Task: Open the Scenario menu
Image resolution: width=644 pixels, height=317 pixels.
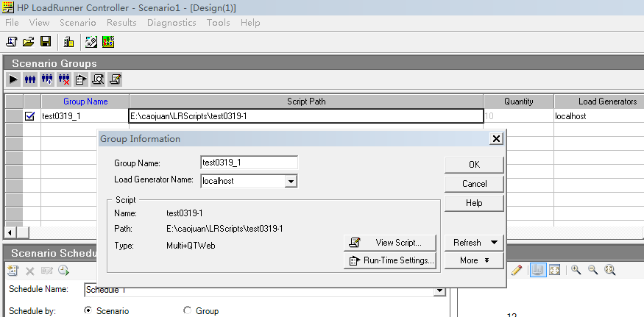Action: point(78,23)
